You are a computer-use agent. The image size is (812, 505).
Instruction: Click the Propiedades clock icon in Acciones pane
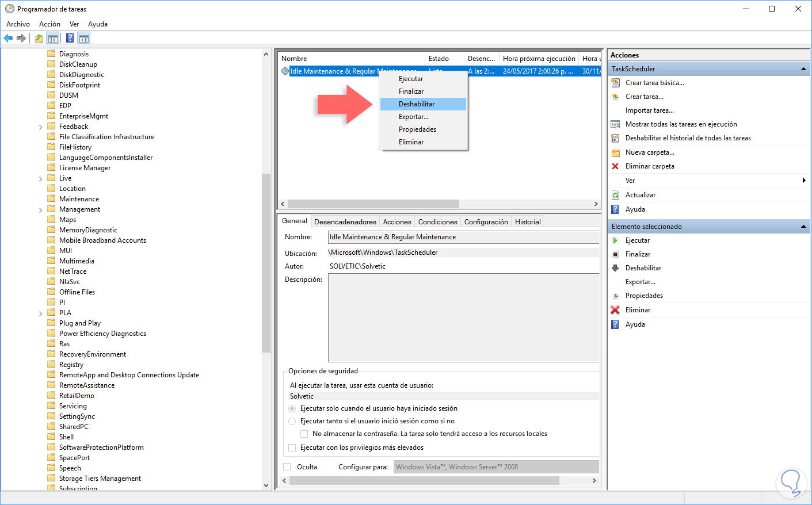point(615,296)
